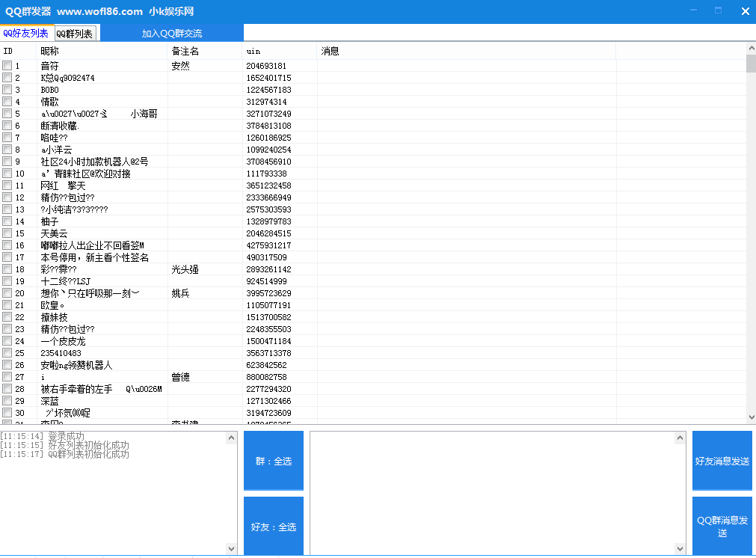Click the ID column header
The image size is (756, 558).
click(19, 51)
